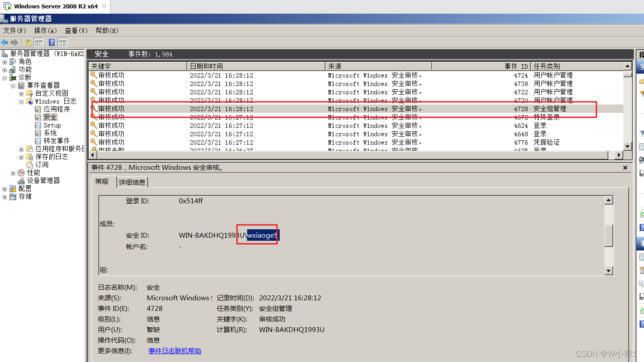Click the event description scroll up arrow

(x=609, y=200)
